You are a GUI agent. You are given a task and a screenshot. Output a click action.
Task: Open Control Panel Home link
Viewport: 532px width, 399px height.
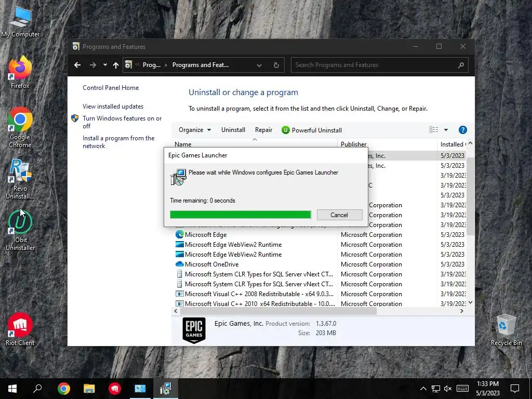(x=111, y=87)
